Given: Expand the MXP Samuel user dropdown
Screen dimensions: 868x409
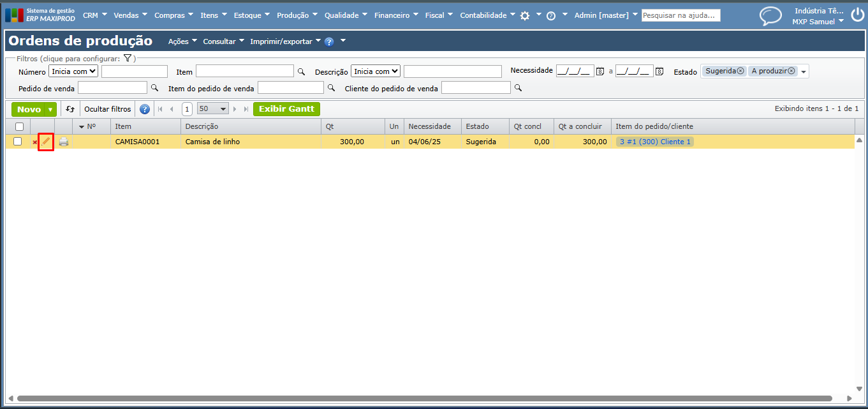Looking at the screenshot, I should (x=818, y=22).
